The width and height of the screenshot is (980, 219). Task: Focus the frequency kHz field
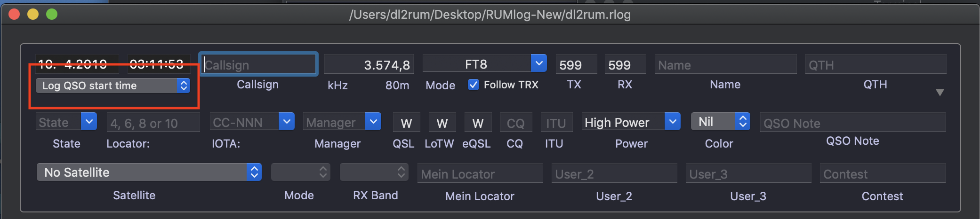point(369,64)
